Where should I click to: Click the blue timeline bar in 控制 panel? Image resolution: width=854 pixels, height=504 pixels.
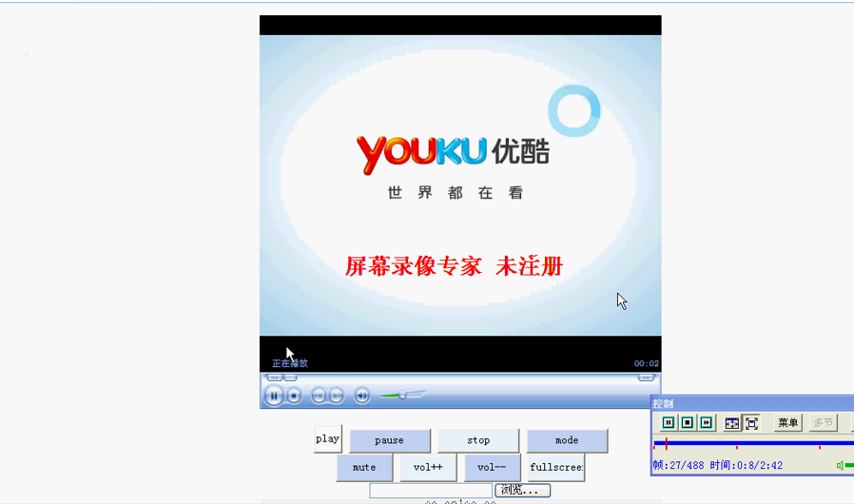tap(753, 443)
